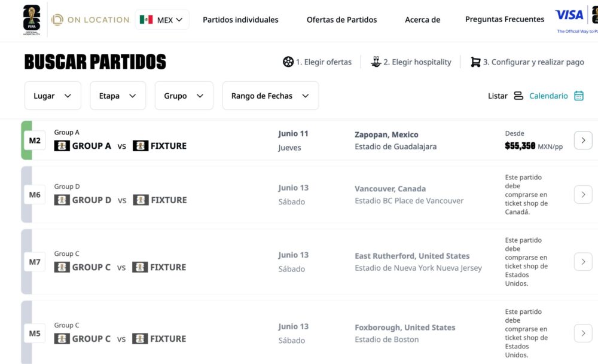598x364 pixels.
Task: Open Preguntas Frecuentes page
Action: (505, 20)
